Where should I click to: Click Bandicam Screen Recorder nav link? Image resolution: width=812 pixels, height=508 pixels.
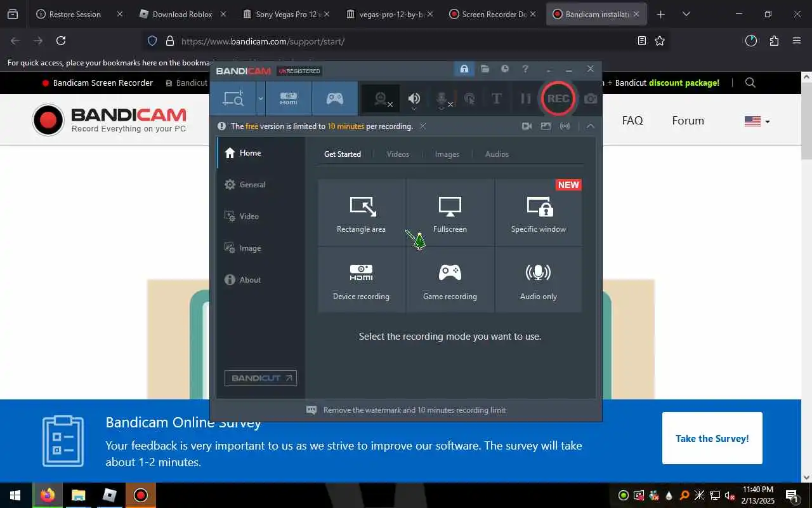click(x=98, y=83)
